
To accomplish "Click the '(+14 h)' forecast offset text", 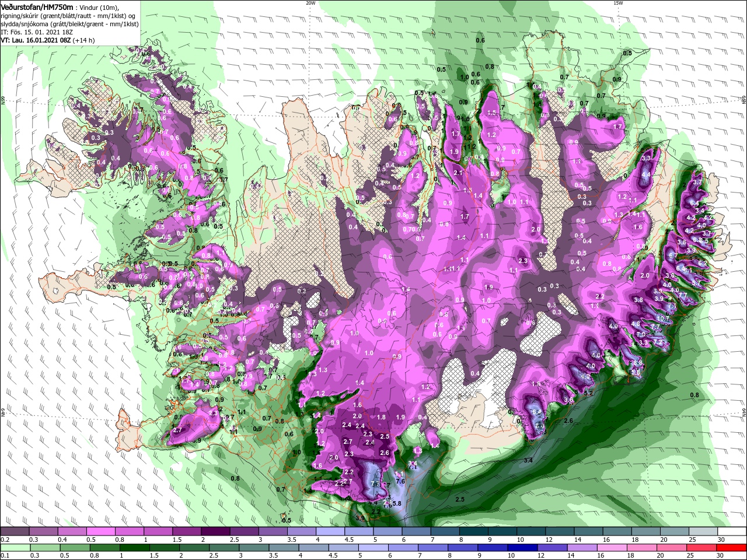I will [x=83, y=41].
